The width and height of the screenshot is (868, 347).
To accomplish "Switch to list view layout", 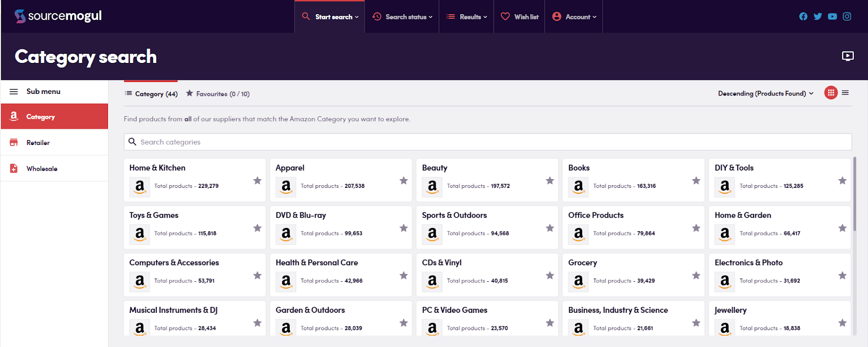I will tap(845, 93).
